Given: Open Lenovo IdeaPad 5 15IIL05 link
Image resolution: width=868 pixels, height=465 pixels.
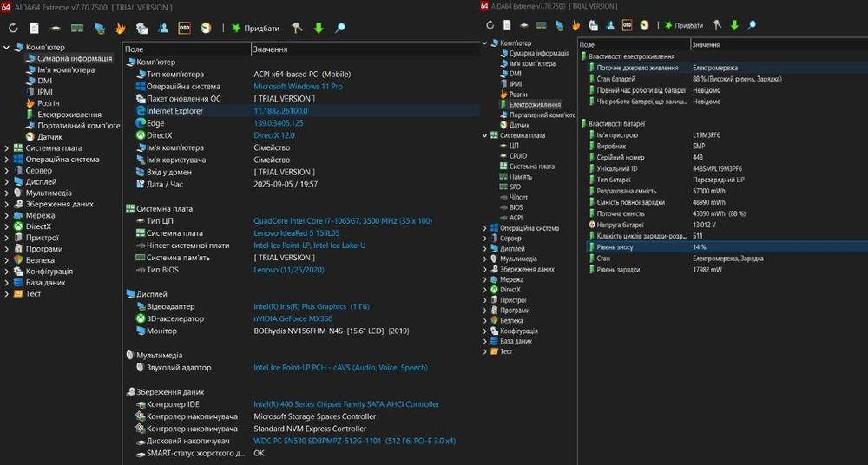Looking at the screenshot, I should click(x=297, y=233).
